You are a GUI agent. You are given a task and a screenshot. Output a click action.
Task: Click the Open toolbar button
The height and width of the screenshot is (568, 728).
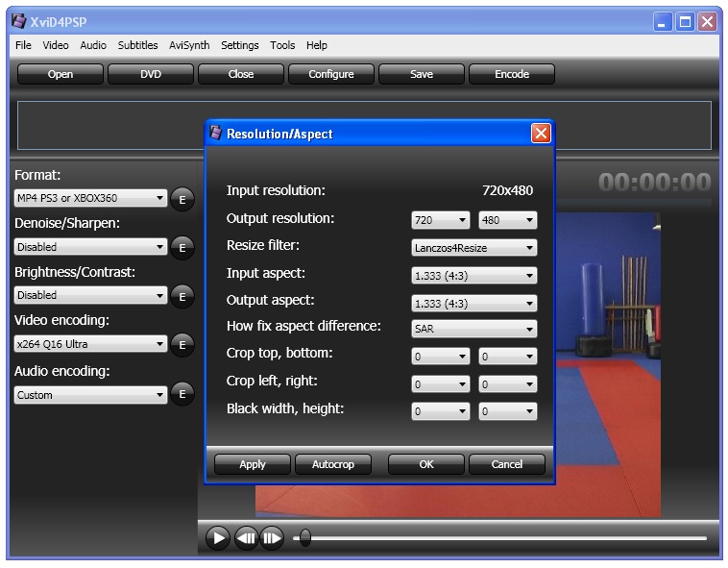point(61,74)
